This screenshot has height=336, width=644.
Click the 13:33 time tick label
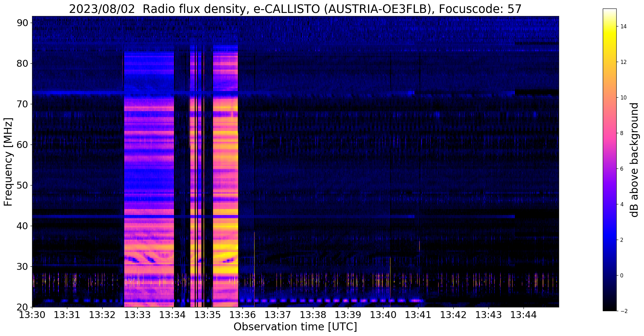[x=137, y=315]
